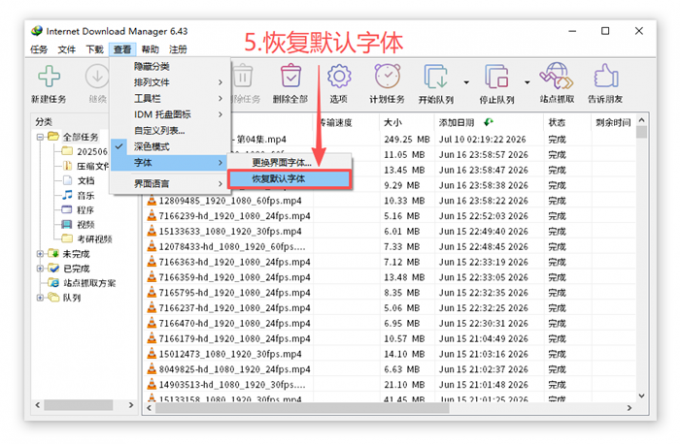Select the Video (视频) category
680x444 pixels.
(85, 224)
